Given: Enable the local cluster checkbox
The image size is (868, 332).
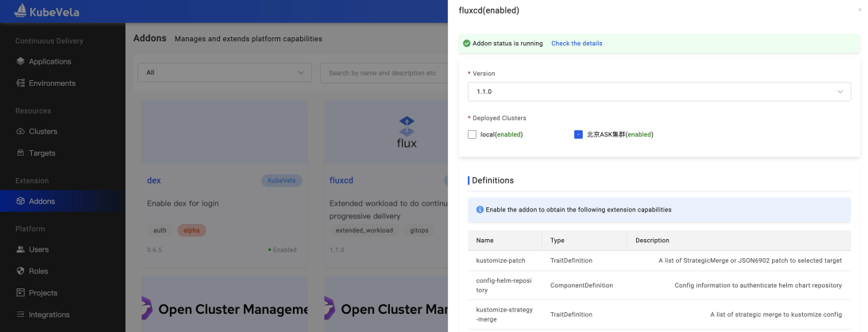Looking at the screenshot, I should [473, 134].
